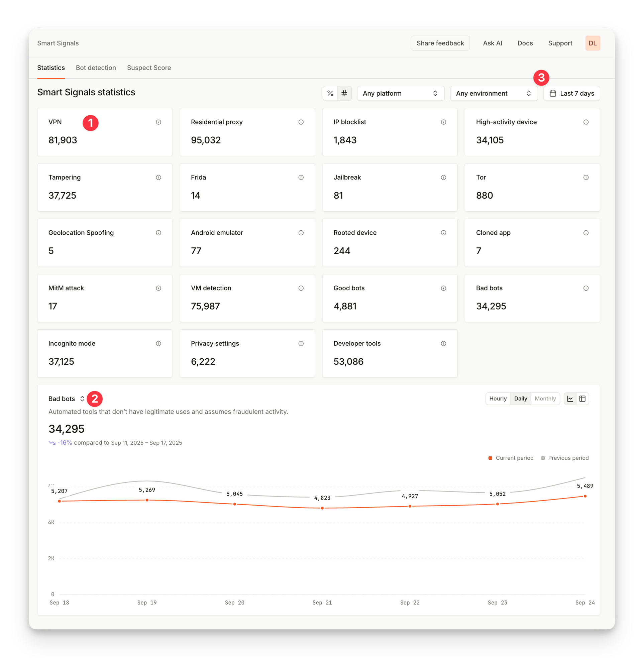Click the Sep 24 data point 5,489

(x=585, y=496)
